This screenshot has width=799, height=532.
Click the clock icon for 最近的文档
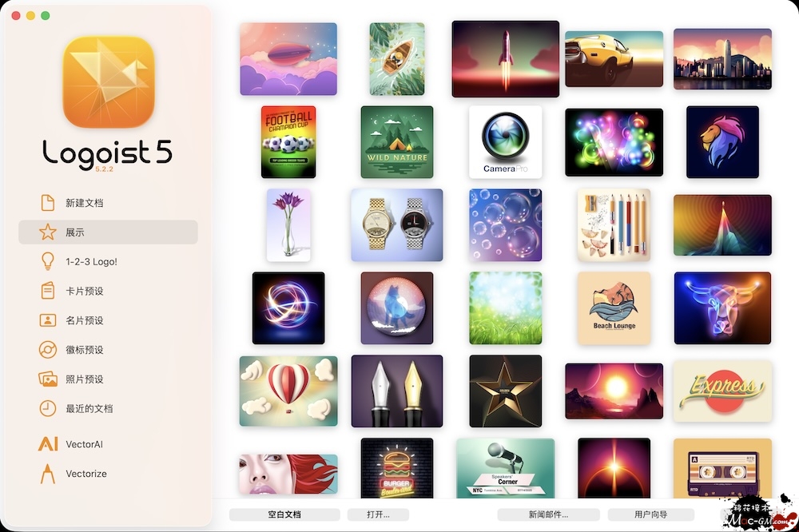click(x=48, y=408)
